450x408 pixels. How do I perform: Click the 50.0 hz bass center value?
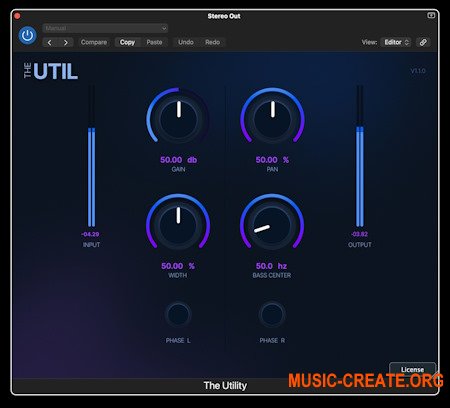pyautogui.click(x=271, y=266)
